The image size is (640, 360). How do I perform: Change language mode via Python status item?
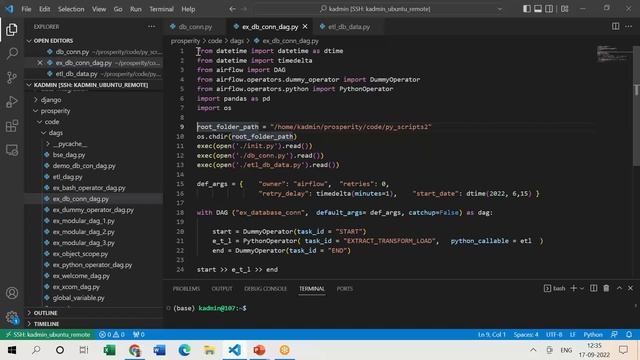pyautogui.click(x=593, y=335)
